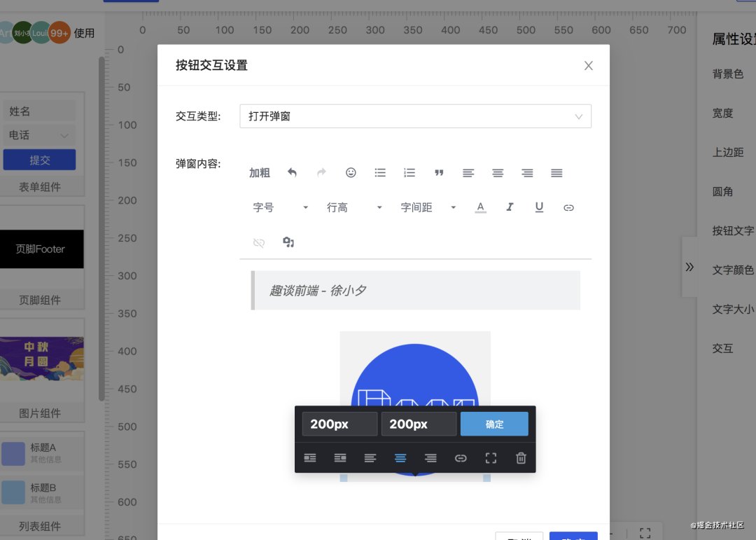Click the 表单组件 label
Screen dimensions: 756x540
click(x=39, y=187)
